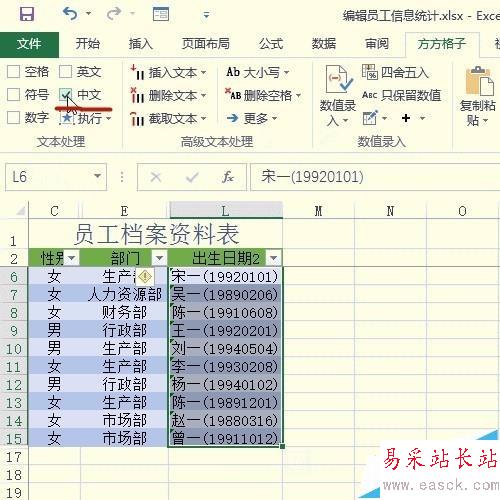Select row 10 header
The image size is (500, 500).
[x=14, y=349]
